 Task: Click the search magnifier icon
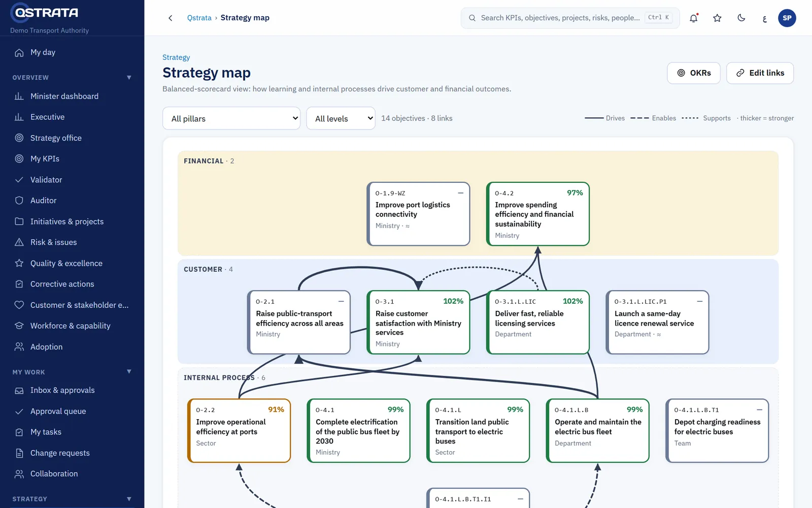click(472, 18)
